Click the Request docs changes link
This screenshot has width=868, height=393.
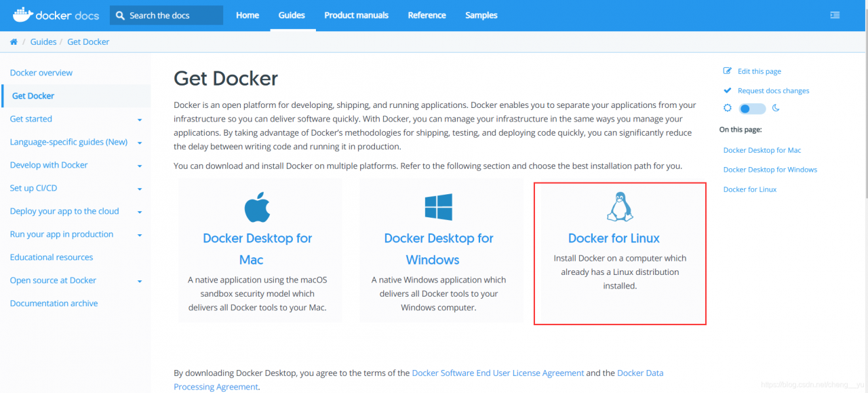click(774, 91)
